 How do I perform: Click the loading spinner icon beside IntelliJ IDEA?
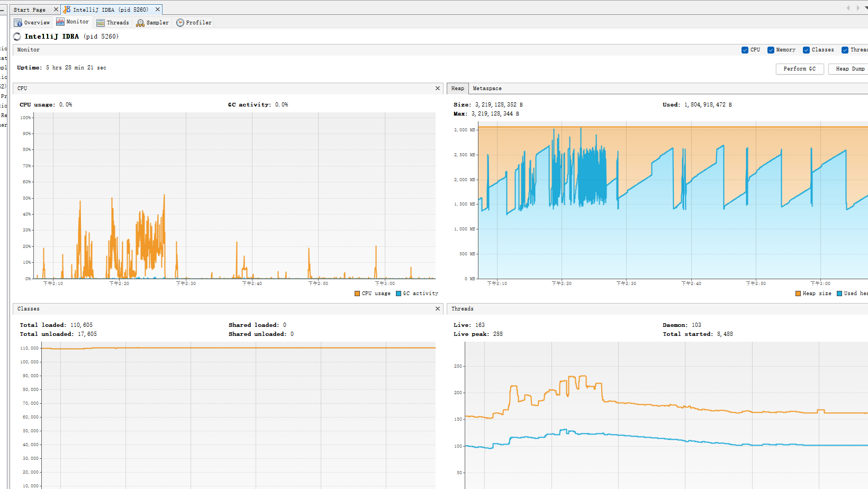(x=17, y=37)
